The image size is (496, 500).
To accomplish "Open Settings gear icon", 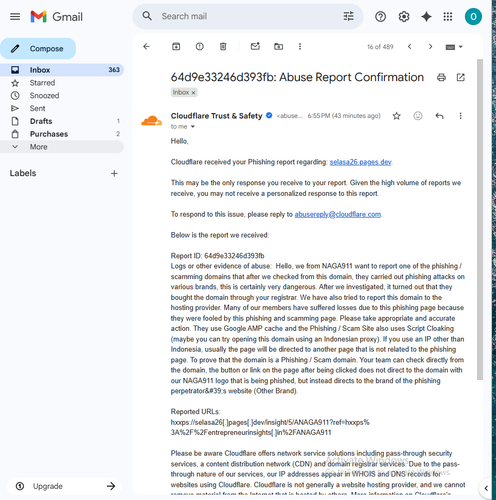I will pos(404,16).
